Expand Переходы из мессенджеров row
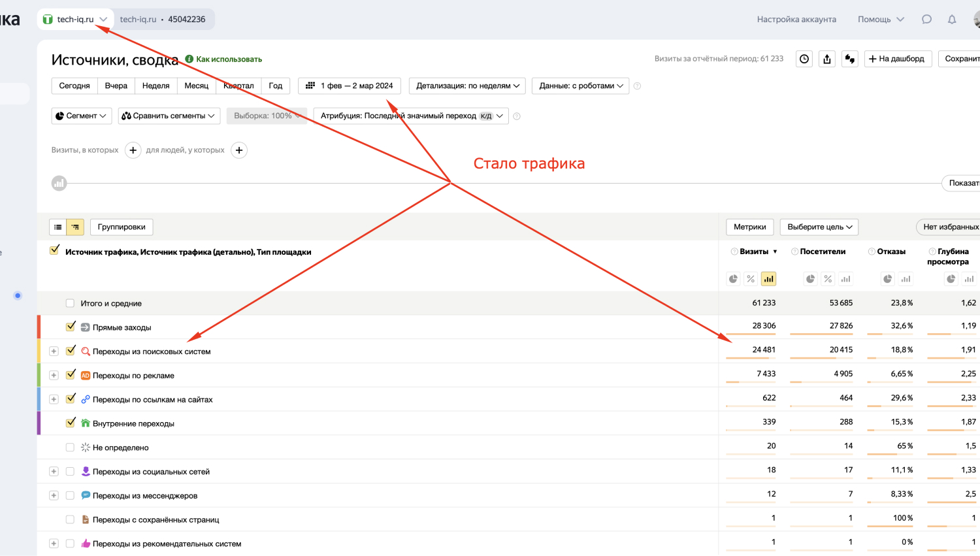 pos(54,496)
